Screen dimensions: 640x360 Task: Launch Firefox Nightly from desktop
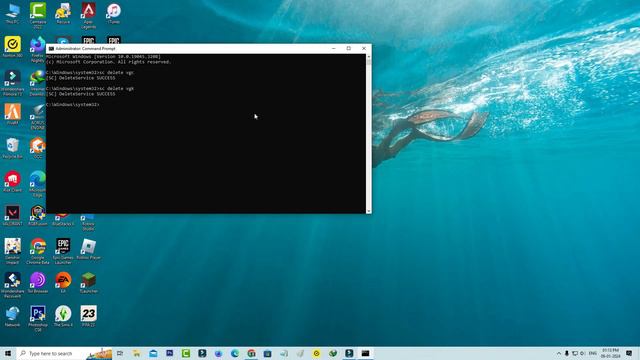point(38,48)
